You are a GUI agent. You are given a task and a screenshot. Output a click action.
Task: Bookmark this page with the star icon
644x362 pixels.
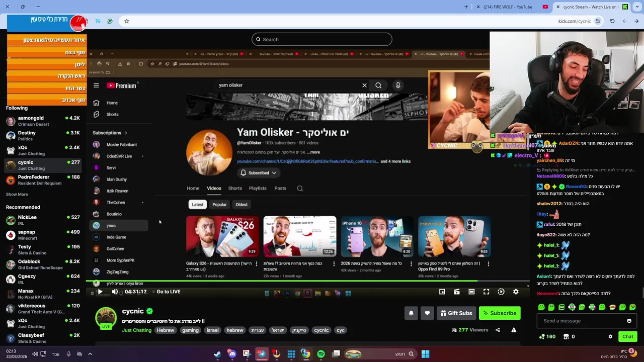126,21
